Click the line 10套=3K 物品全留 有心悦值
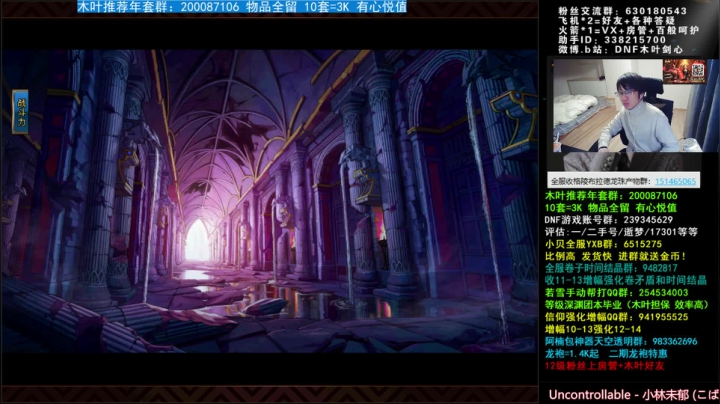 pos(610,208)
